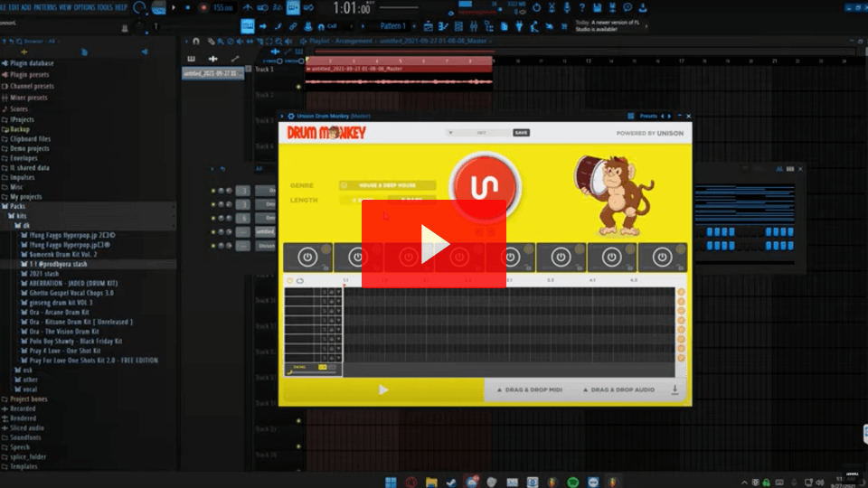
Task: Save the Drum Monkey preset with SAVE button
Action: (521, 133)
